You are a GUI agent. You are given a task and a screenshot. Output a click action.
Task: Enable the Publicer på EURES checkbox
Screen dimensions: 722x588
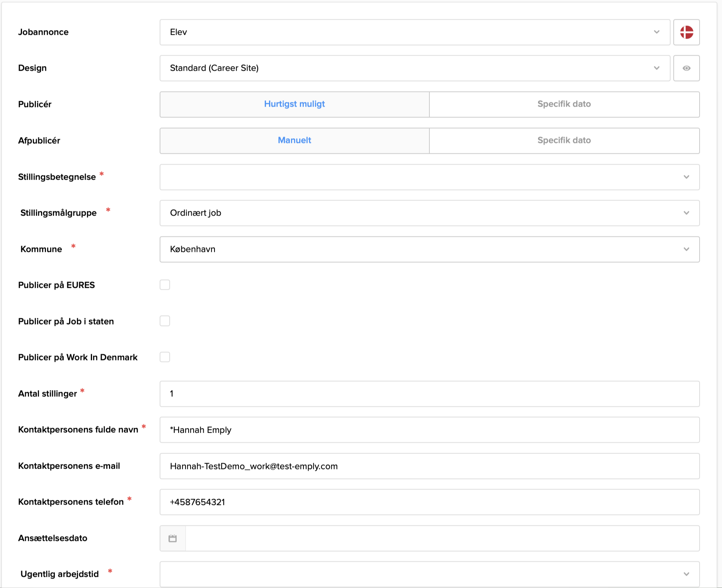[165, 285]
